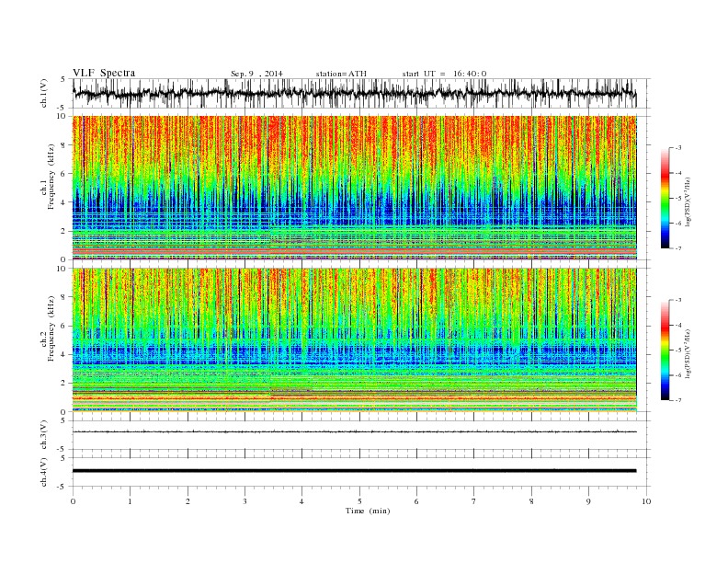Viewport: 728px width, 563px height.
Task: Click the "8" frequency tick of ch.1 spectrogram
Action: [63, 145]
